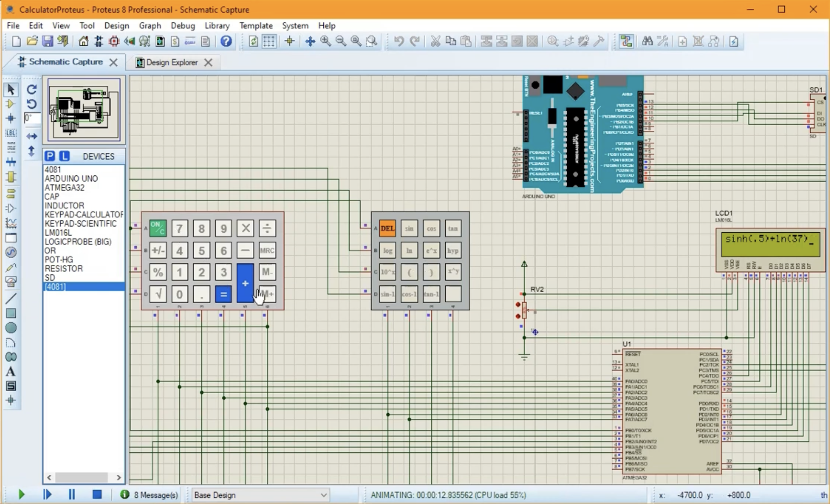
Task: Select the Wire Label LBL tool
Action: [11, 133]
